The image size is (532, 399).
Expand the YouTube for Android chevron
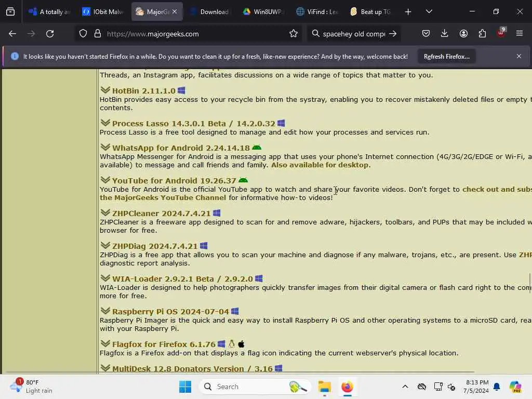[105, 179]
